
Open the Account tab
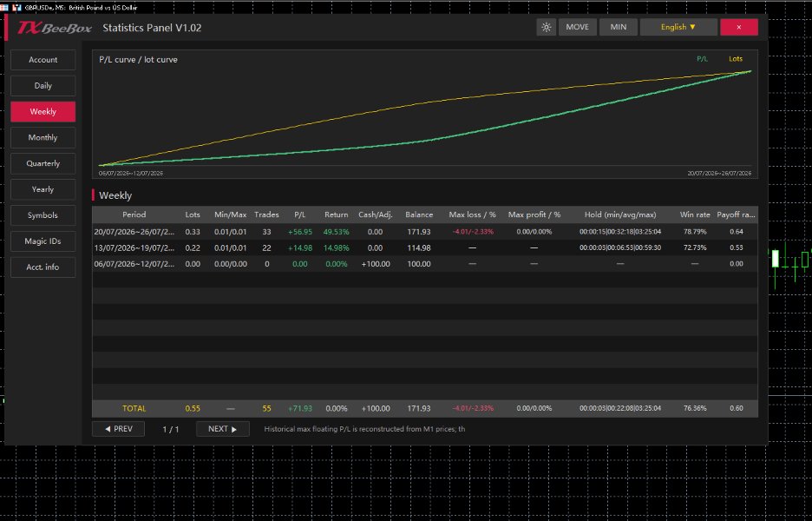click(43, 60)
